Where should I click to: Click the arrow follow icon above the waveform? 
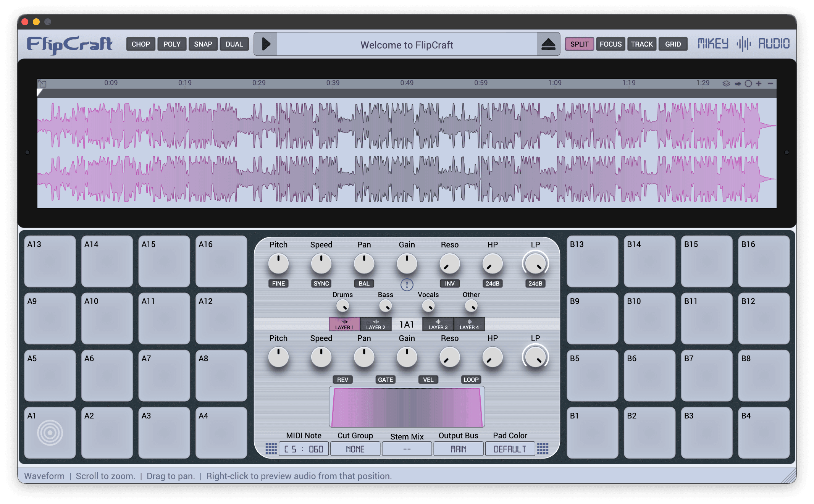click(x=738, y=83)
